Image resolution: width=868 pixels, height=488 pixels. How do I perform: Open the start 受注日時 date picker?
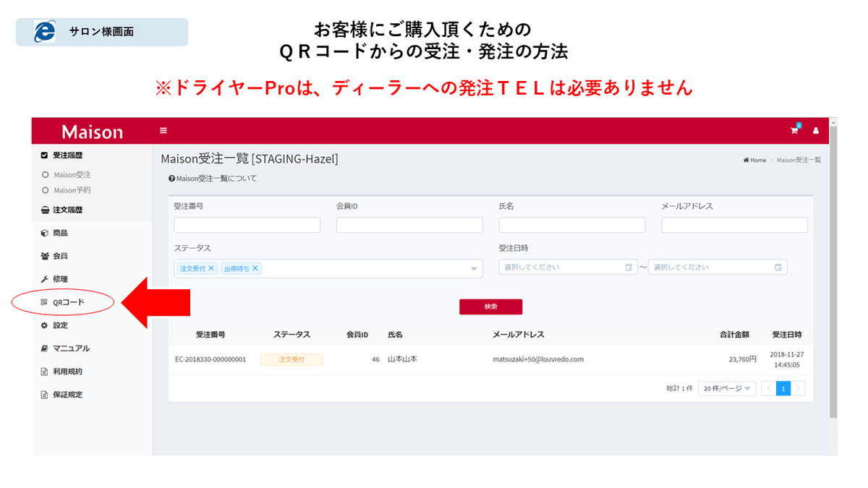(568, 267)
